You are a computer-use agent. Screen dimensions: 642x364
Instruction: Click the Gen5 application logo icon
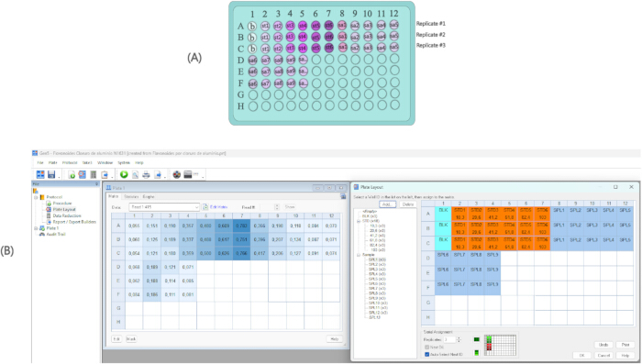pyautogui.click(x=35, y=153)
